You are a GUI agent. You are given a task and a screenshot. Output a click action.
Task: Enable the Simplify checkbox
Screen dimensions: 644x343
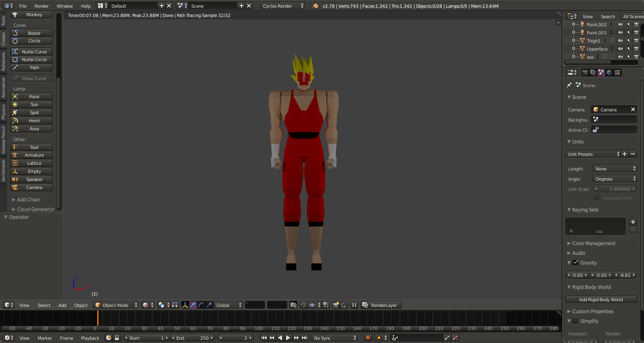click(x=576, y=321)
